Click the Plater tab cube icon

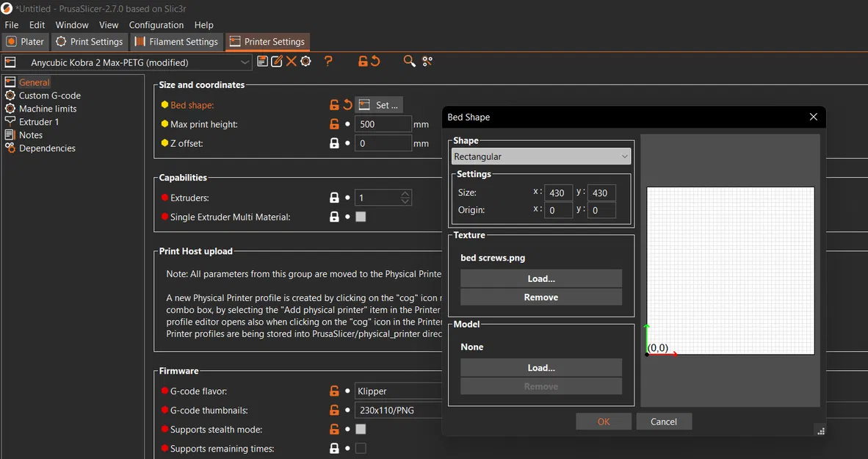[12, 42]
